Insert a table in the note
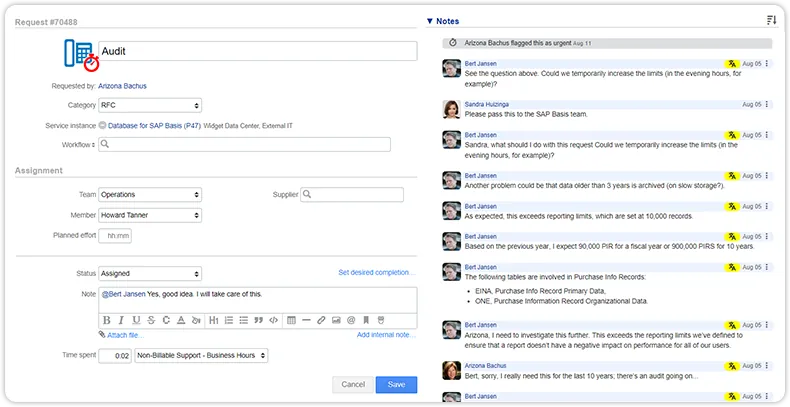 291,320
